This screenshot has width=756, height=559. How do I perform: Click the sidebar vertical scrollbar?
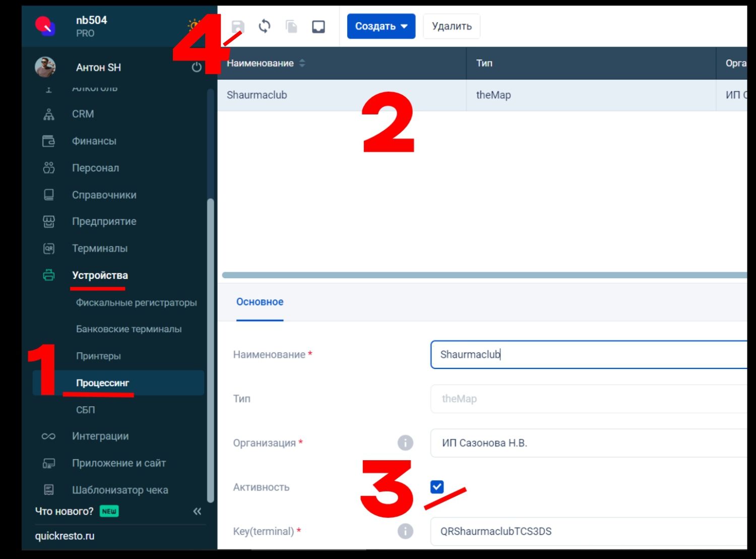click(x=211, y=350)
